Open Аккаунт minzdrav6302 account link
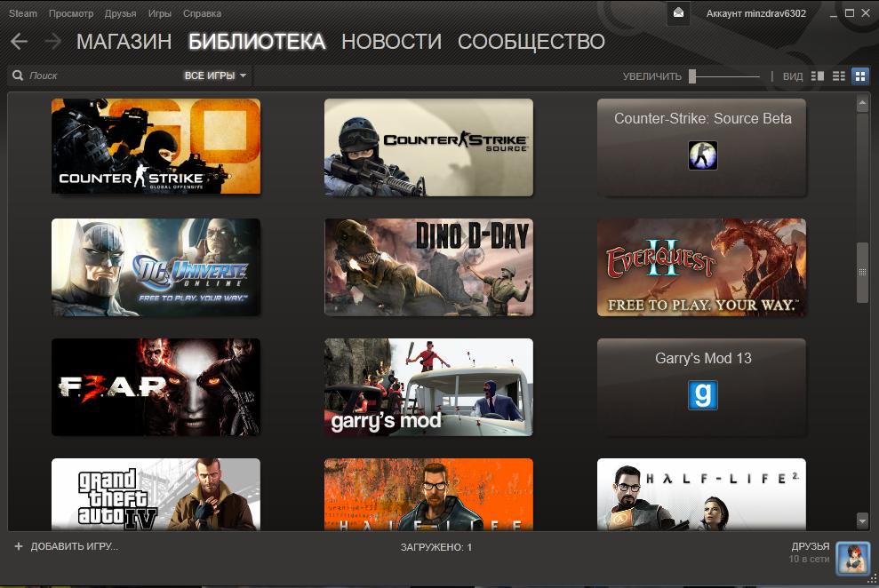The height and width of the screenshot is (588, 879). coord(755,13)
